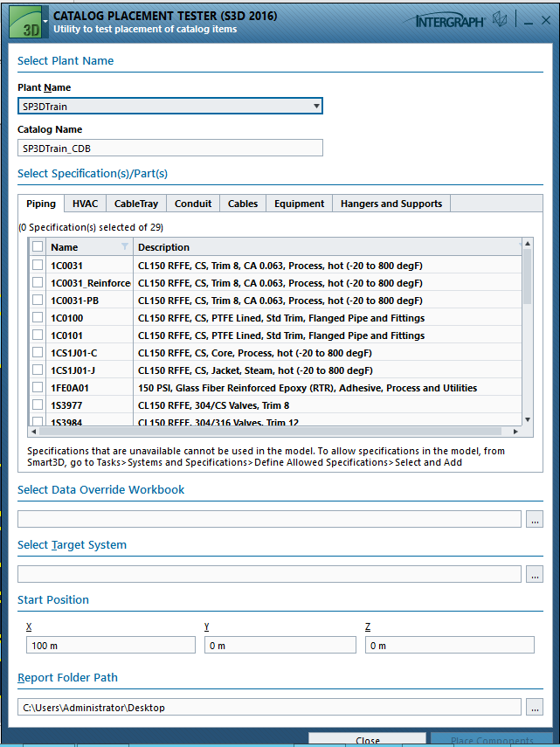This screenshot has height=747, width=560.
Task: Click the horizontal scroll left arrow
Action: (33, 431)
